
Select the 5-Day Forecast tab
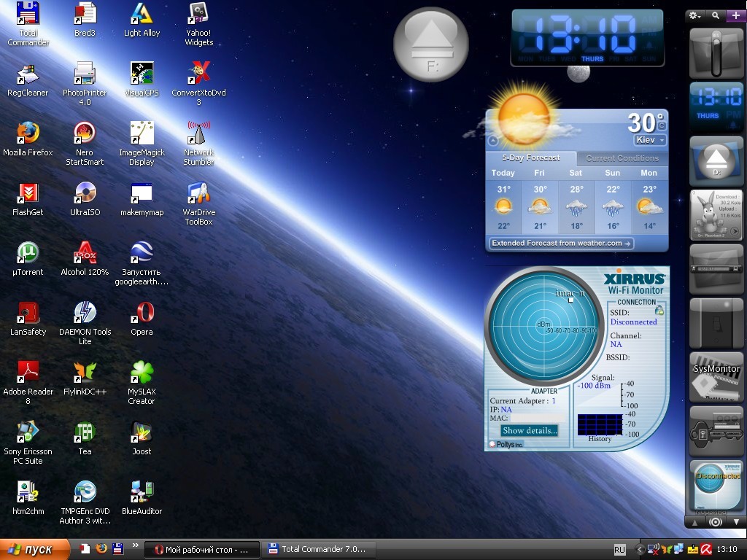[x=530, y=158]
